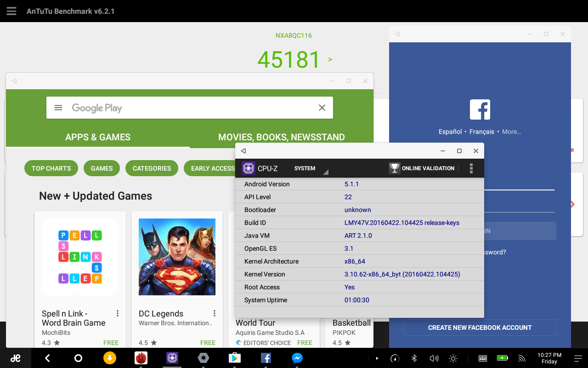
Task: Open the volume control tray icon
Action: (x=434, y=358)
